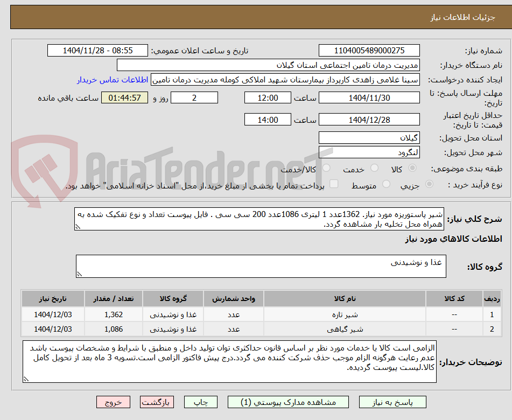This screenshot has height=420, width=512.
Task: Click the خروج exit button
Action: click(x=113, y=402)
